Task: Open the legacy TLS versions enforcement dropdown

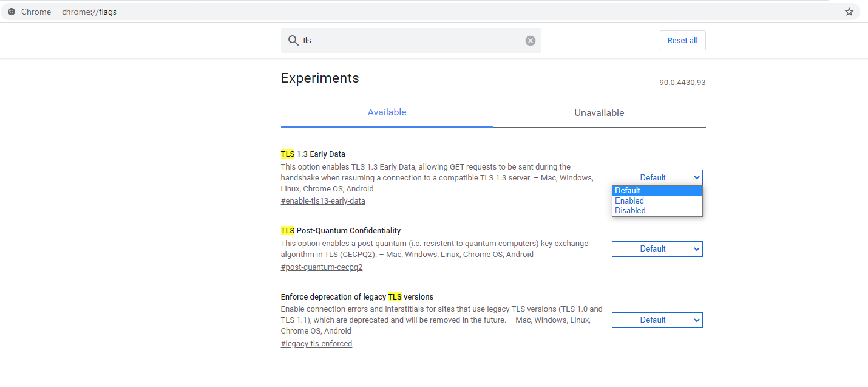Action: click(x=657, y=320)
